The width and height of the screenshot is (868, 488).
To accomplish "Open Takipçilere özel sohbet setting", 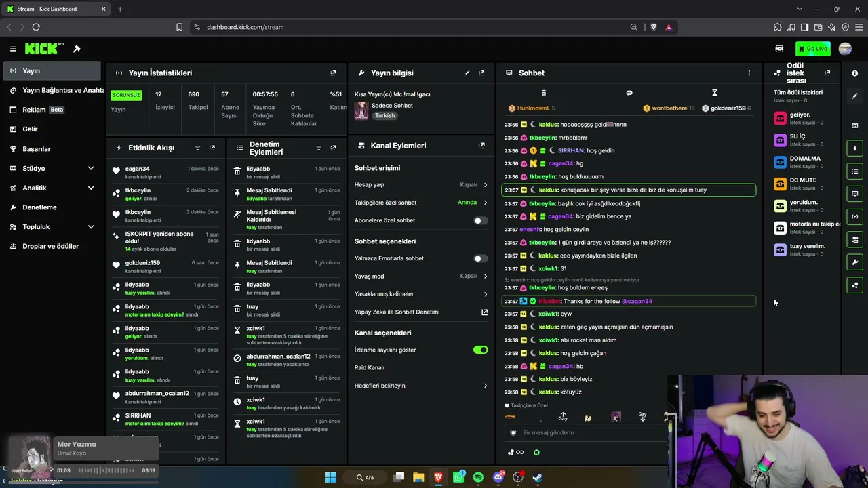I will pyautogui.click(x=421, y=203).
